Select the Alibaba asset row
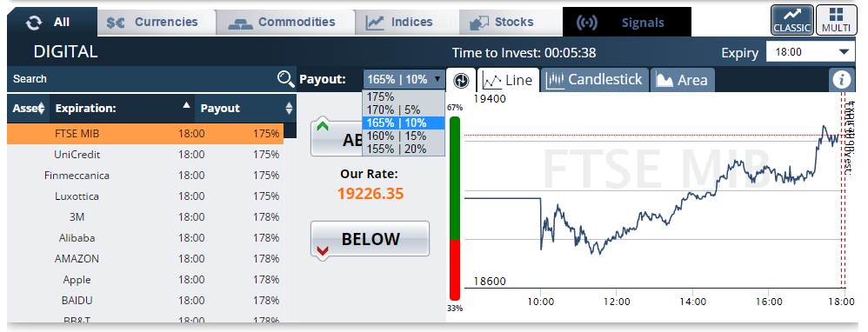This screenshot has height=332, width=868. tap(145, 238)
